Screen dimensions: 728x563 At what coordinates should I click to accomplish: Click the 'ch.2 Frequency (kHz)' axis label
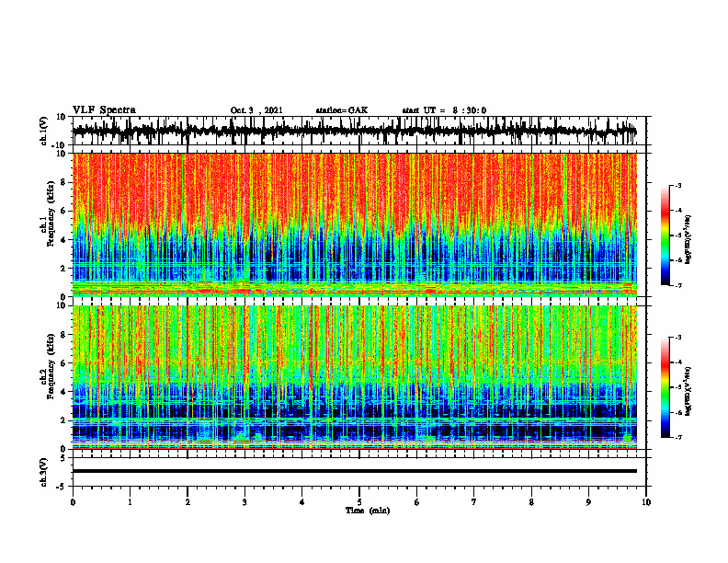coord(47,366)
